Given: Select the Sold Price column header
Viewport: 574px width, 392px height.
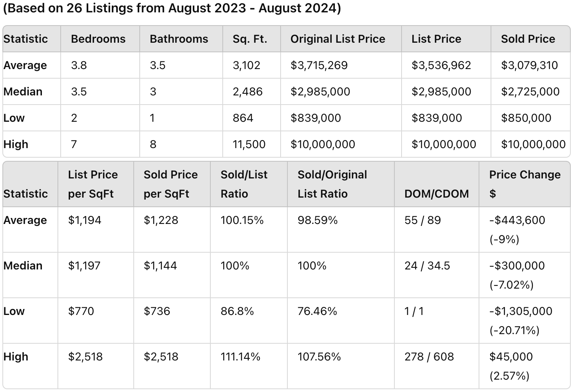Looking at the screenshot, I should tap(528, 39).
